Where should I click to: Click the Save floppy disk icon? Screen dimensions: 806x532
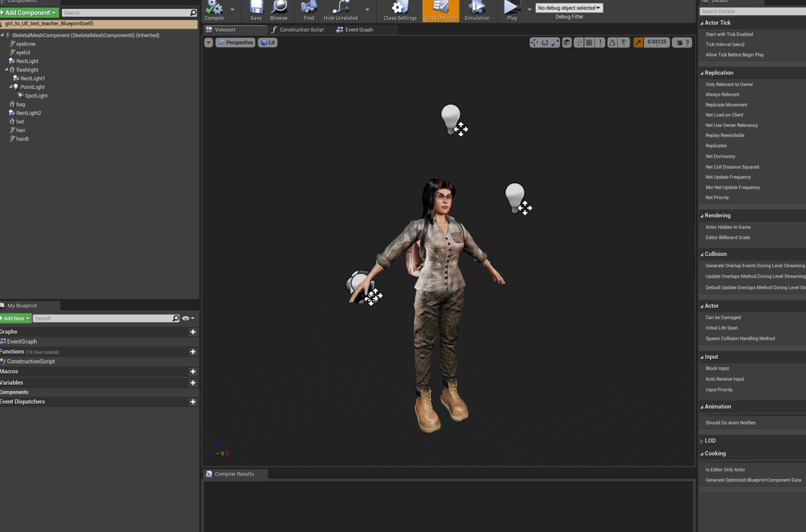[x=256, y=8]
